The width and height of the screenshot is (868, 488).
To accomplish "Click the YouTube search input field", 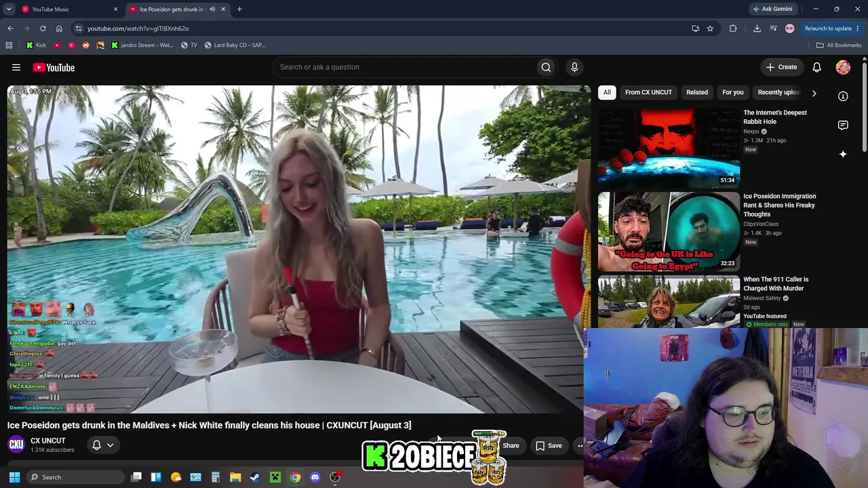I will click(x=404, y=67).
